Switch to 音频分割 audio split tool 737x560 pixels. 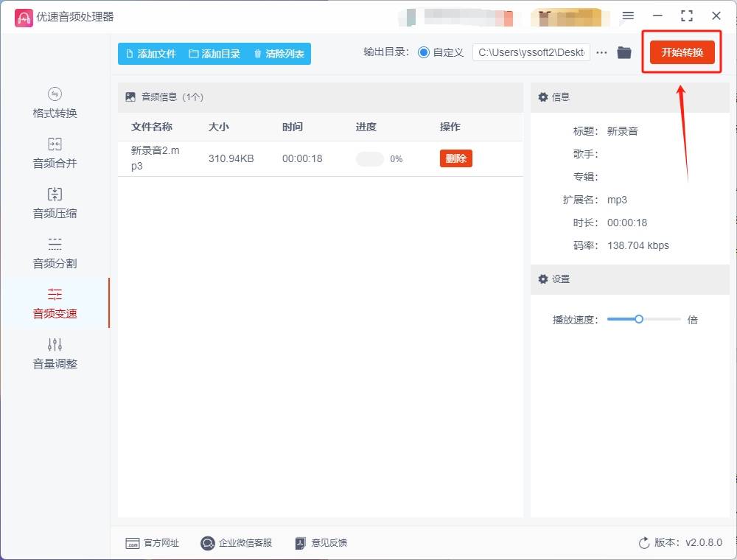pos(55,253)
